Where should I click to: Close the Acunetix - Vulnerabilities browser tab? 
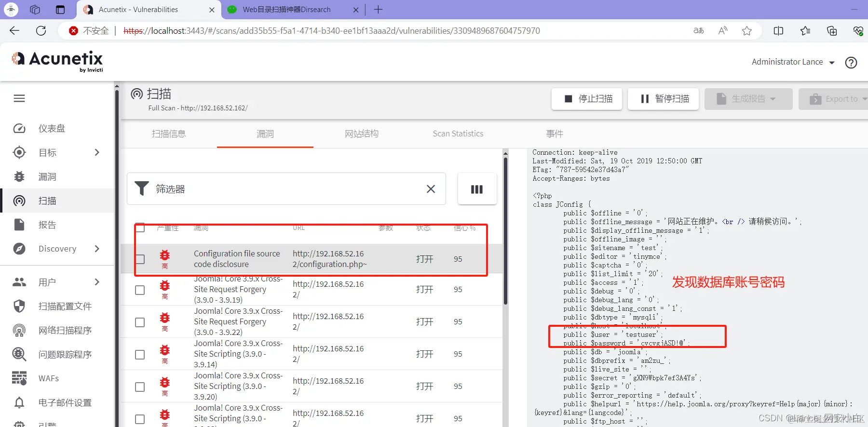tap(212, 10)
